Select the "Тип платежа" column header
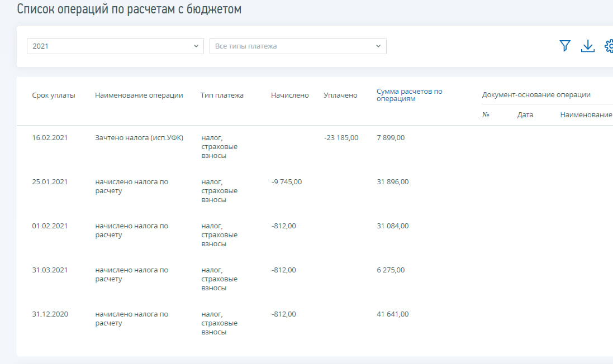The height and width of the screenshot is (364, 613). (x=222, y=95)
